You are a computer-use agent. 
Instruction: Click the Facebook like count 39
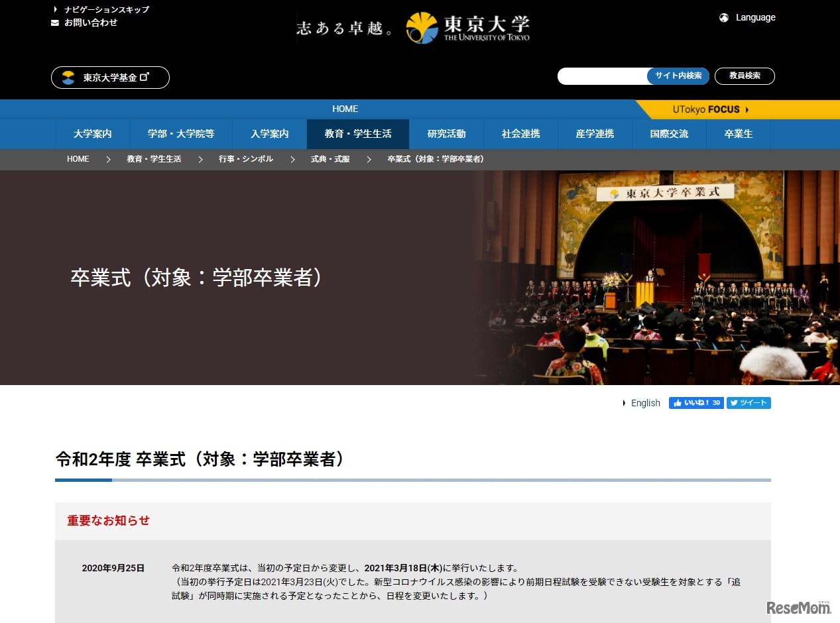tap(716, 403)
